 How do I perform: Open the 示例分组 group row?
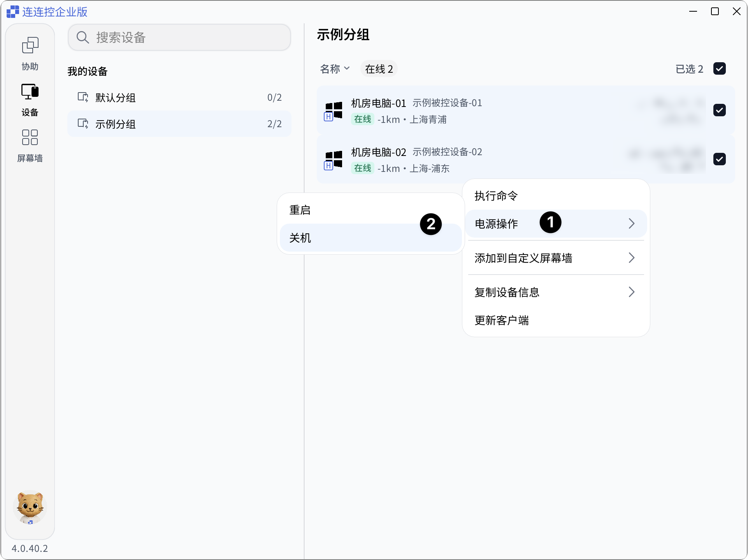point(179,124)
